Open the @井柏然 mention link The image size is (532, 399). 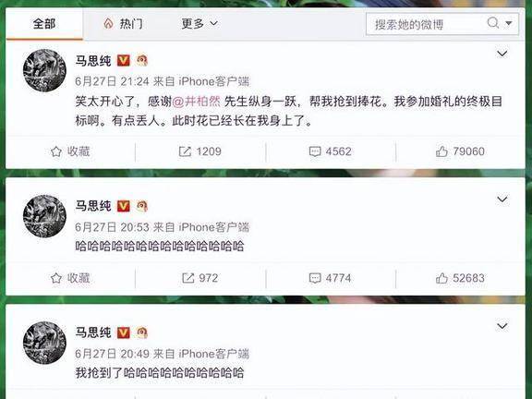point(197,102)
